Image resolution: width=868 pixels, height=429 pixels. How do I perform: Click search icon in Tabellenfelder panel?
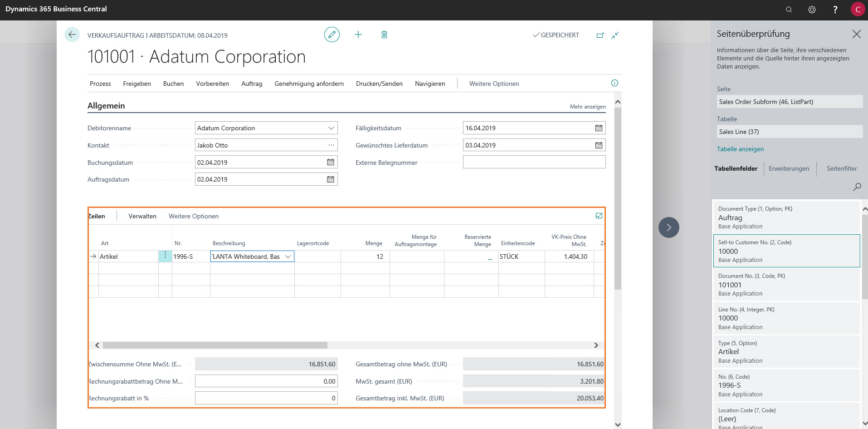pos(857,187)
